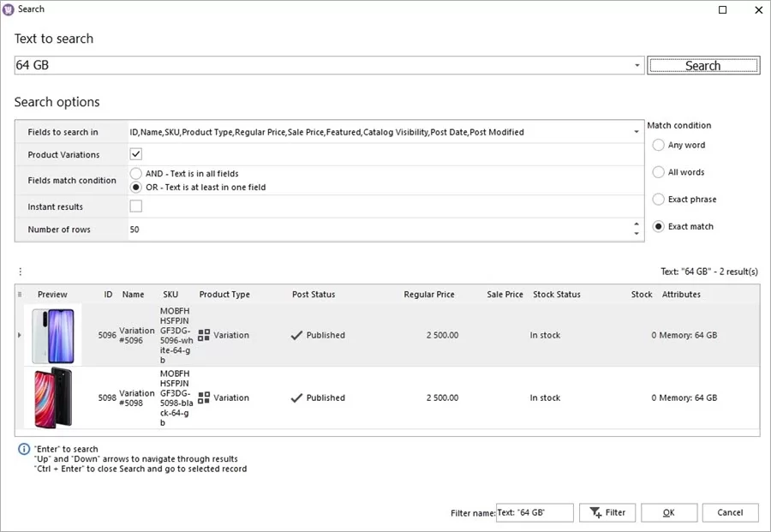Click inside the Filter name field
Image resolution: width=771 pixels, height=532 pixels.
(x=534, y=512)
